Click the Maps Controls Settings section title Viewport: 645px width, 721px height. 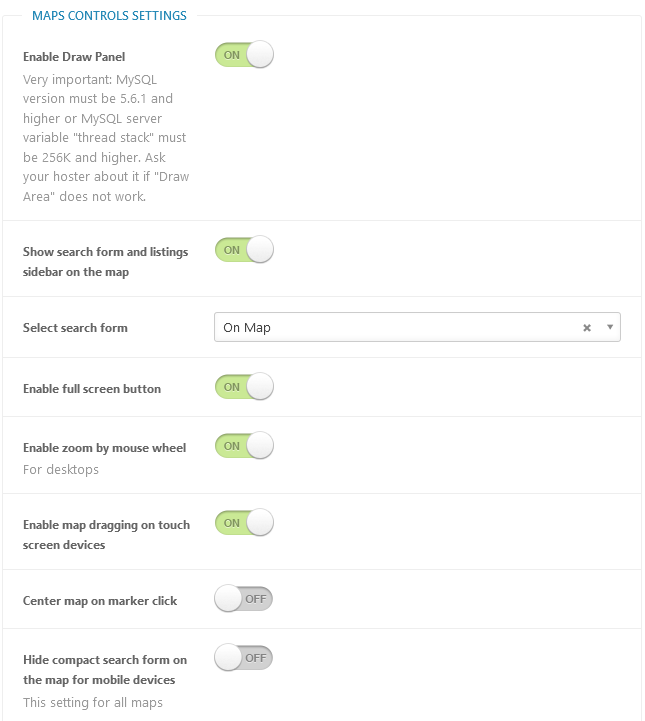pyautogui.click(x=109, y=16)
